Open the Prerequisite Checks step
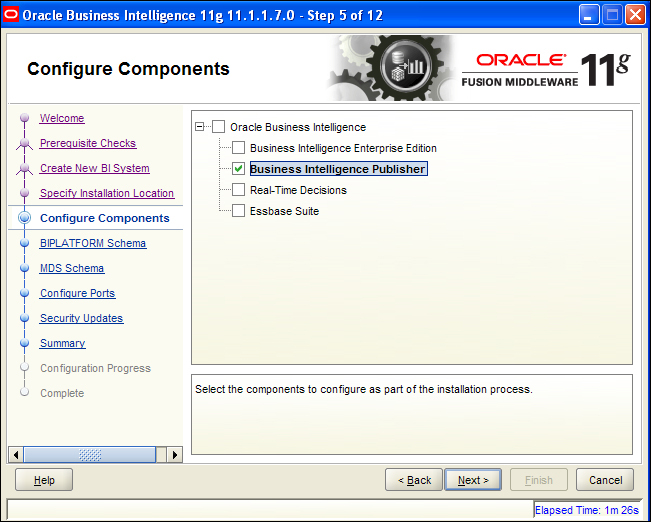The height and width of the screenshot is (522, 651). click(88, 143)
